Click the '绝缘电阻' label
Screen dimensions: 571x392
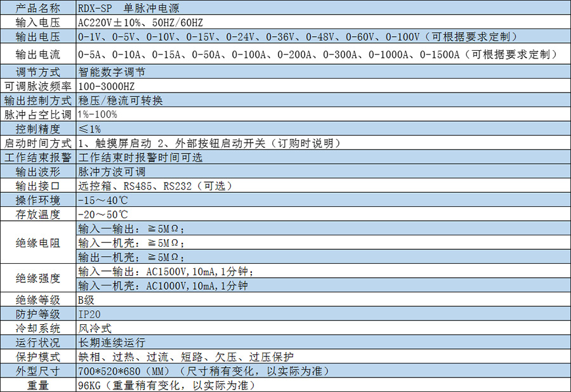[x=38, y=243]
